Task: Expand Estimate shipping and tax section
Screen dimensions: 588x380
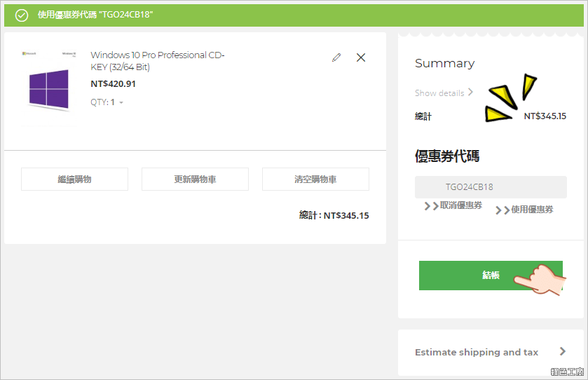Action: click(x=490, y=352)
